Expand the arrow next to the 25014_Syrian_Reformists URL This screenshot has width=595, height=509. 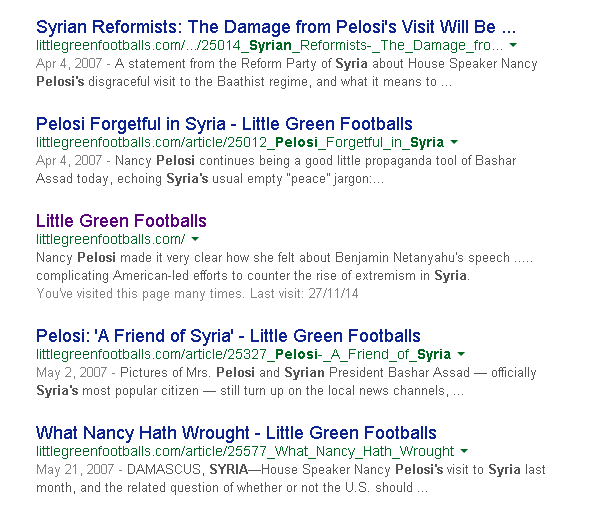513,45
